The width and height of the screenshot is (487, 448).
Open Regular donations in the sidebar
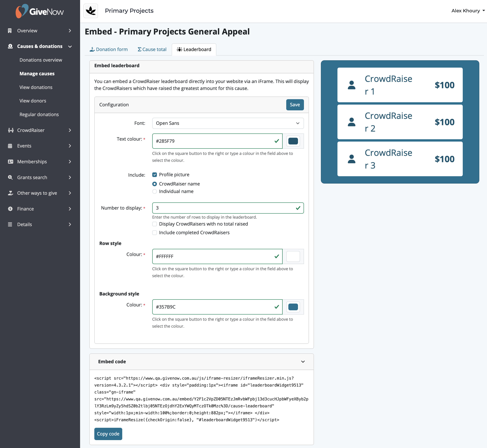39,114
